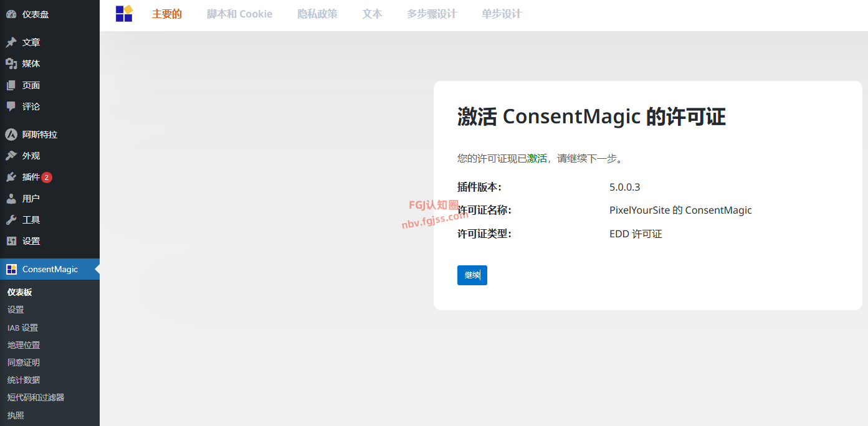Screen dimensions: 868x426
Task: Click the ConsentMagic sidebar logo icon
Action: coord(11,269)
